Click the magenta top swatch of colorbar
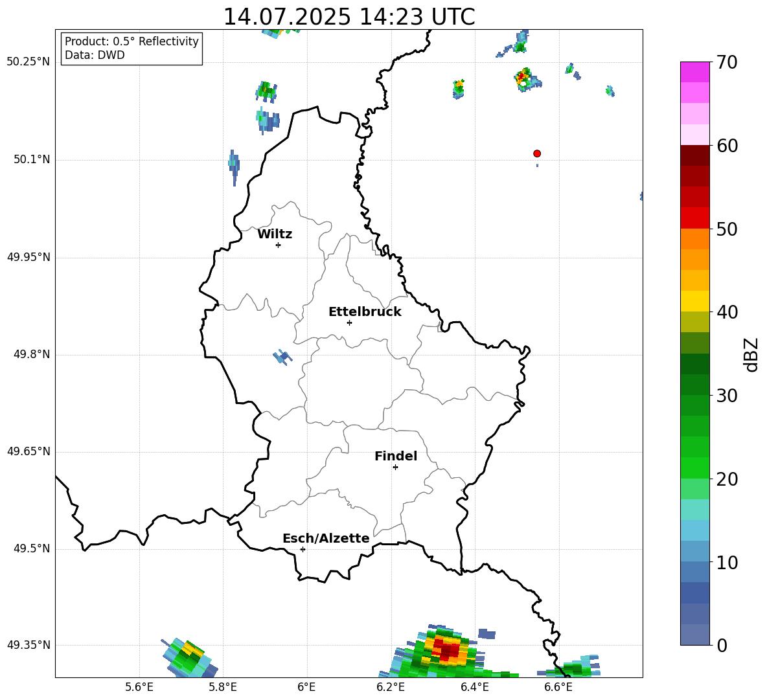767x700 pixels. [x=694, y=72]
